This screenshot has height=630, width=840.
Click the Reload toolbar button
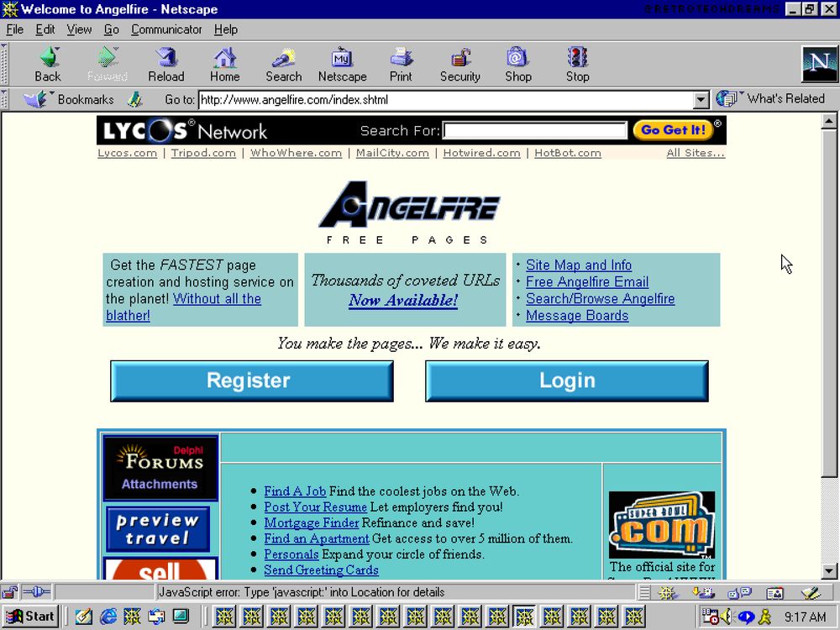coord(166,65)
